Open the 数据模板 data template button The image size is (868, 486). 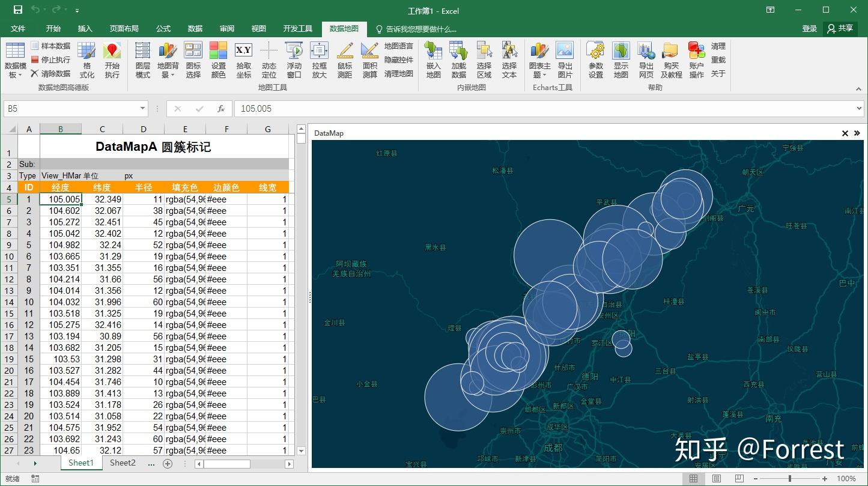point(15,60)
